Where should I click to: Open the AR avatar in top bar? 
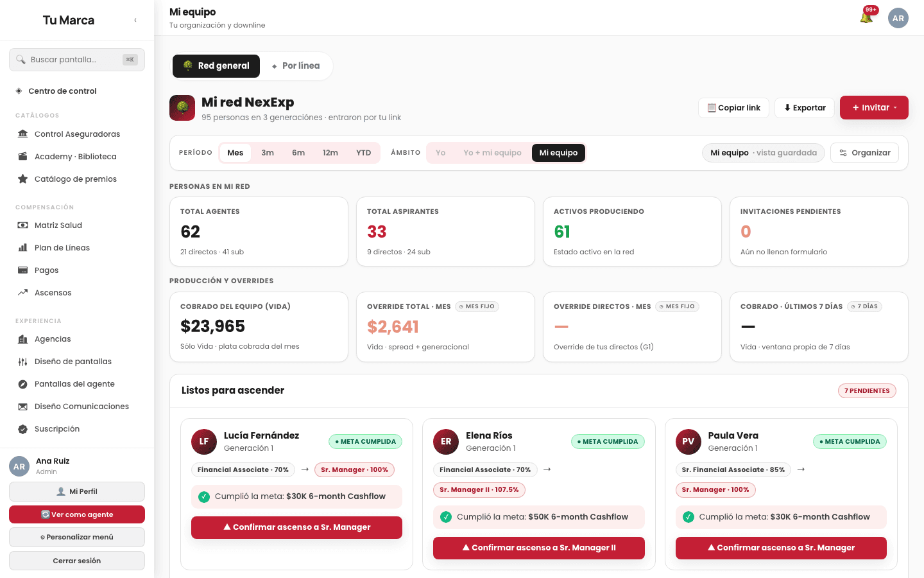pyautogui.click(x=898, y=18)
